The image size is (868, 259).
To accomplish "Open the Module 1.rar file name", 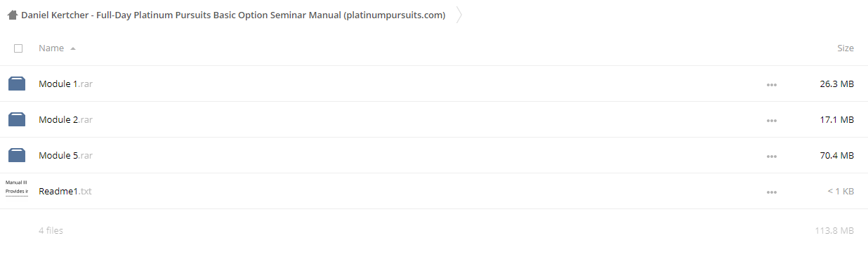I will coord(66,84).
